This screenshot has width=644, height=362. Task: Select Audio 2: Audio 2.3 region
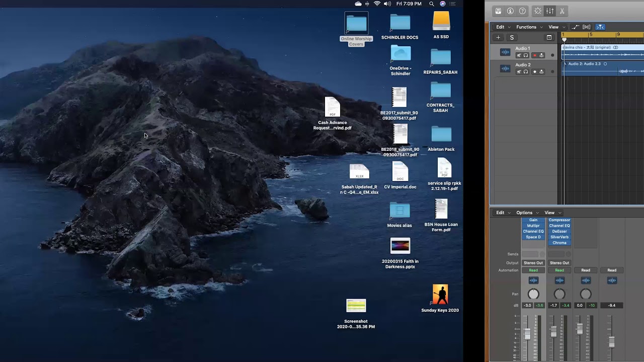(x=603, y=68)
